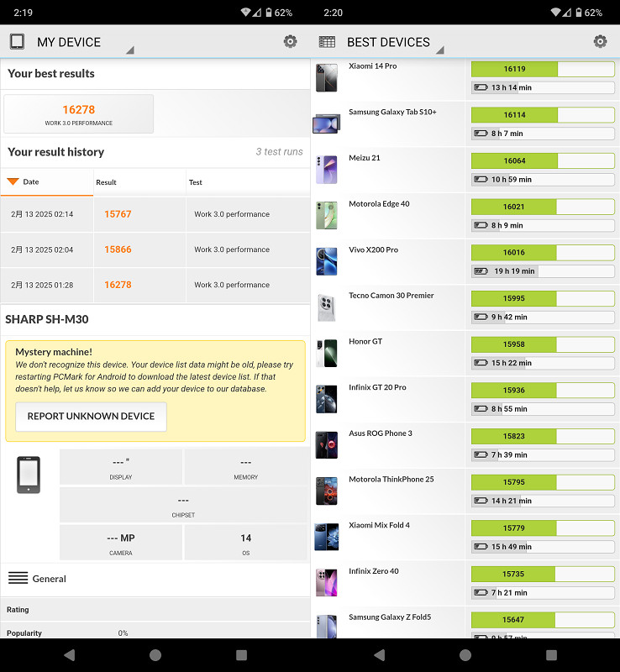
Task: Click the My Device tablet icon
Action: point(17,41)
